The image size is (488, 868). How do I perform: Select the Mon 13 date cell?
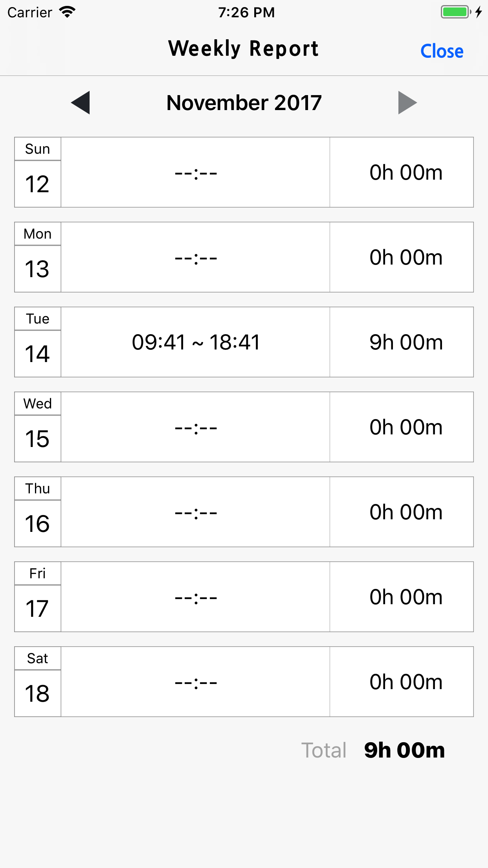38,257
